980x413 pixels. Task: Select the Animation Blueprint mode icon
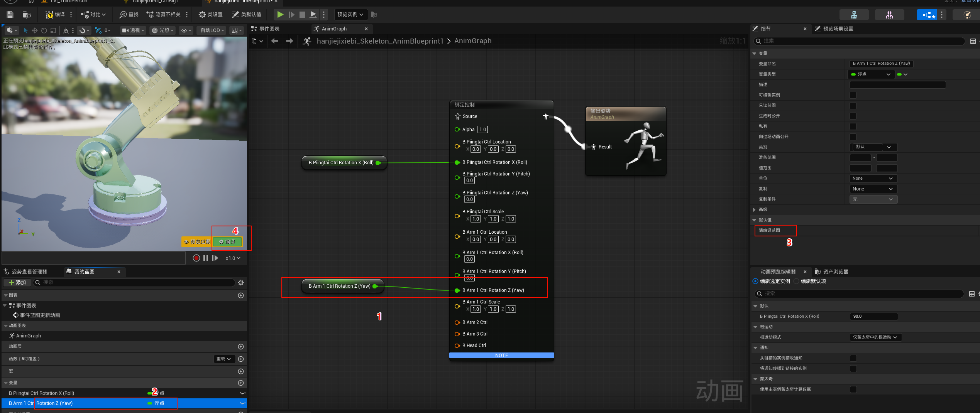pos(927,15)
